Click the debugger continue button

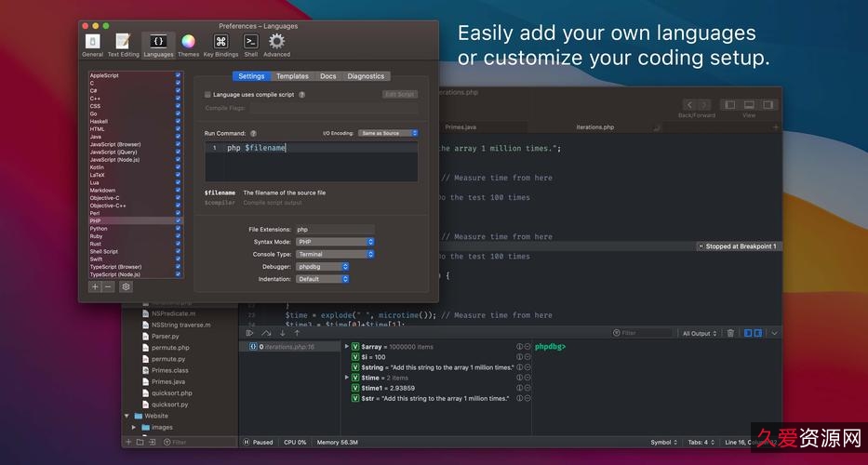(x=249, y=333)
